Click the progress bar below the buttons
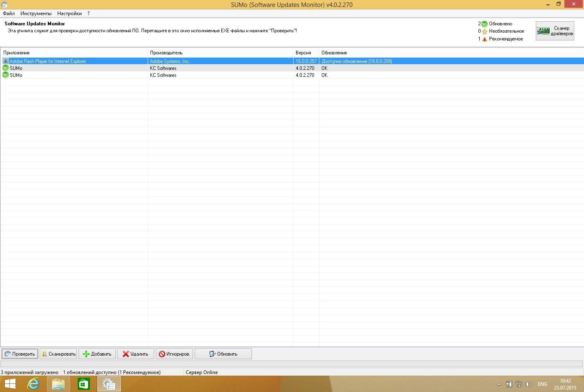 point(292,364)
